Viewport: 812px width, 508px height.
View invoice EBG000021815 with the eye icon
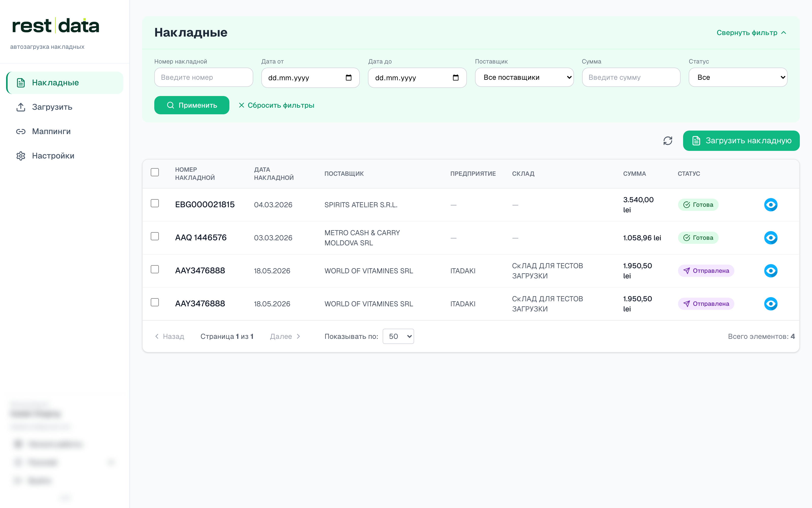(771, 205)
